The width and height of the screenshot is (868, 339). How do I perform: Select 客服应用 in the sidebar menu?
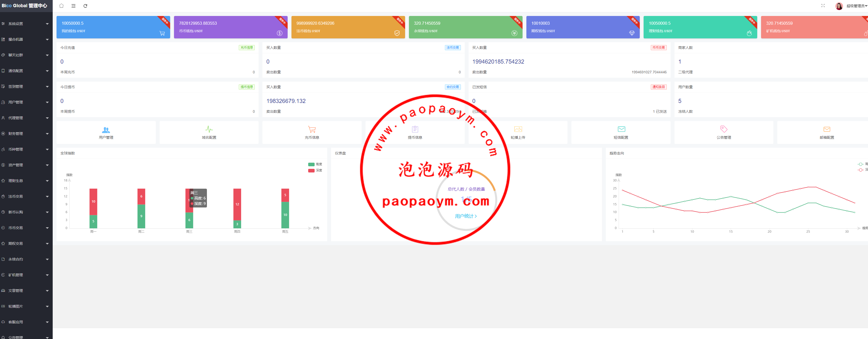tap(26, 322)
